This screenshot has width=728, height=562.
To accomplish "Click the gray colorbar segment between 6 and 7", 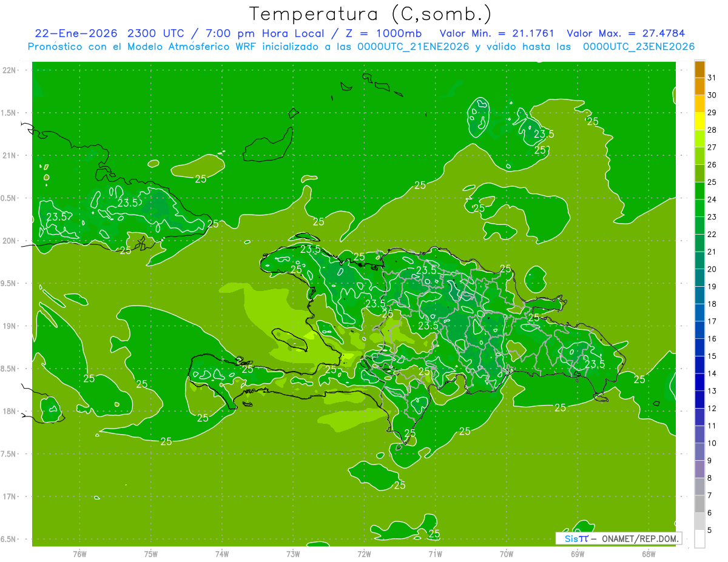I will (699, 504).
